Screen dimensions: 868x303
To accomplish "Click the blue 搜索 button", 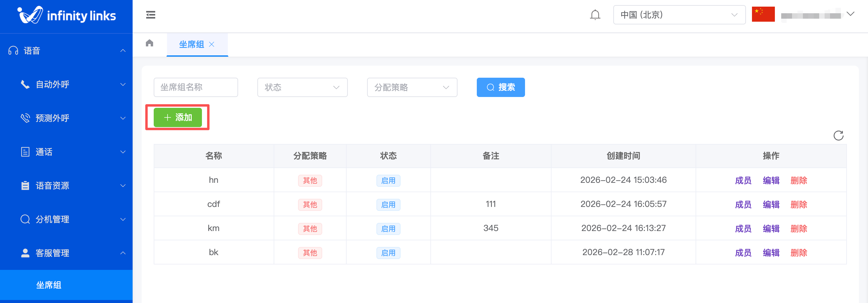I will [x=500, y=88].
